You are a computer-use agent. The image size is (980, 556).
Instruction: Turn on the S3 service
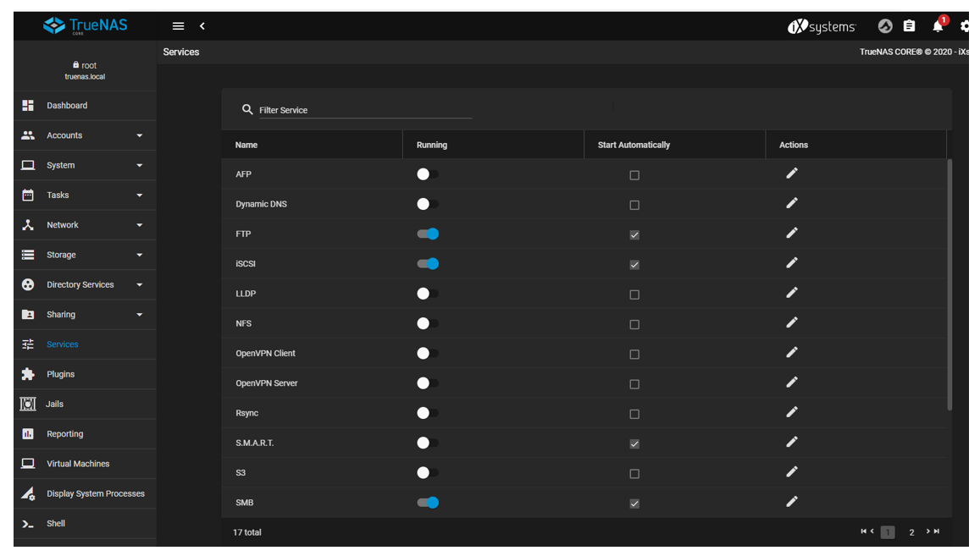428,473
